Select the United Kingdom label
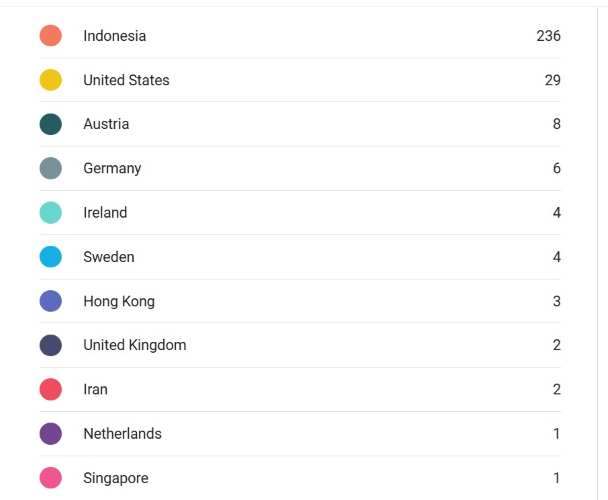 134,345
